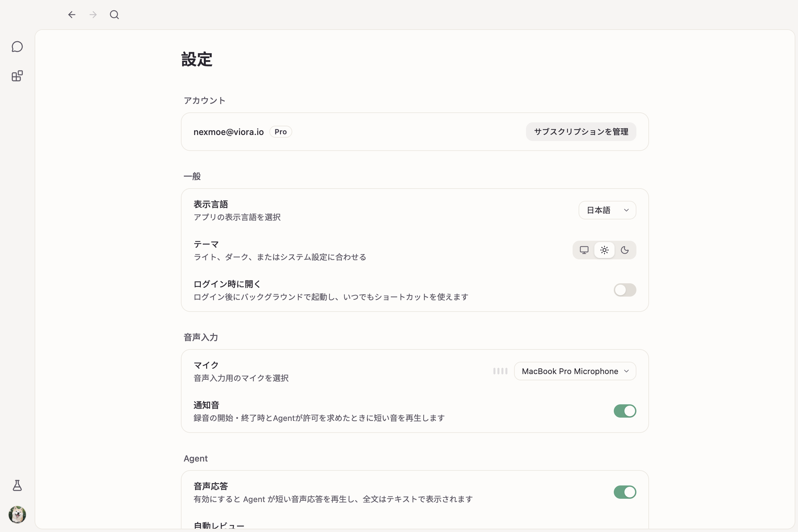
Task: Open the lab flask sidebar icon
Action: (17, 485)
